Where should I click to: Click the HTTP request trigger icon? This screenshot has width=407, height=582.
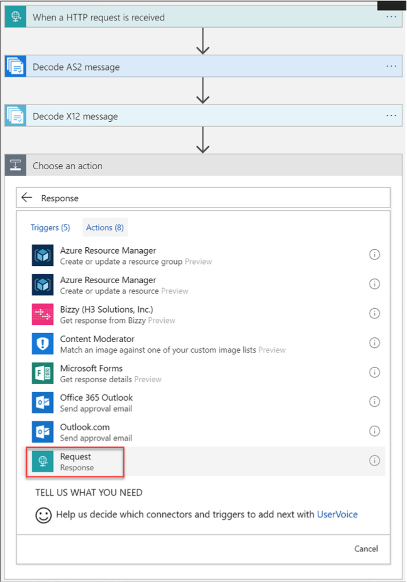point(16,17)
